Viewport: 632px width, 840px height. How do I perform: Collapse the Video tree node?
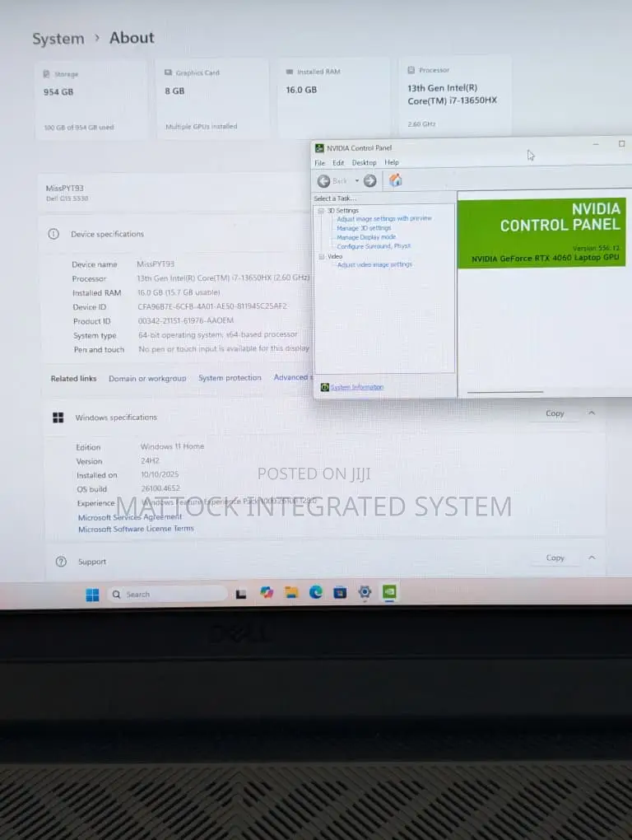(x=322, y=257)
